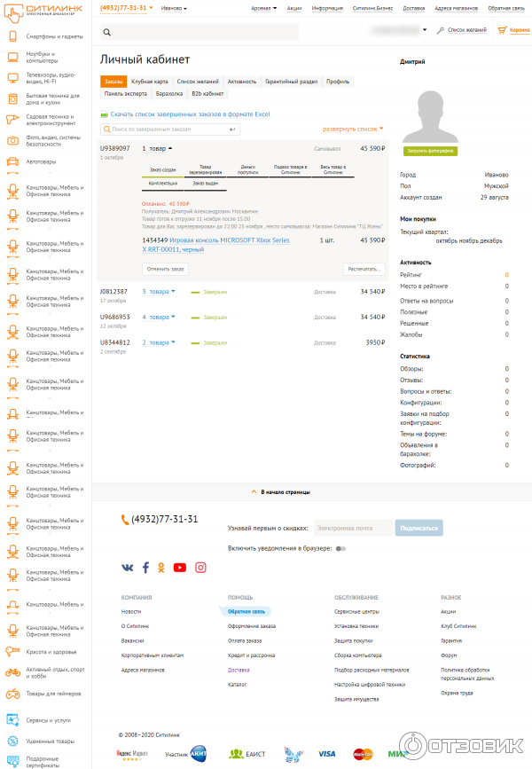532x769 pixels.
Task: Click the Подписаться subscribe button
Action: 419,528
